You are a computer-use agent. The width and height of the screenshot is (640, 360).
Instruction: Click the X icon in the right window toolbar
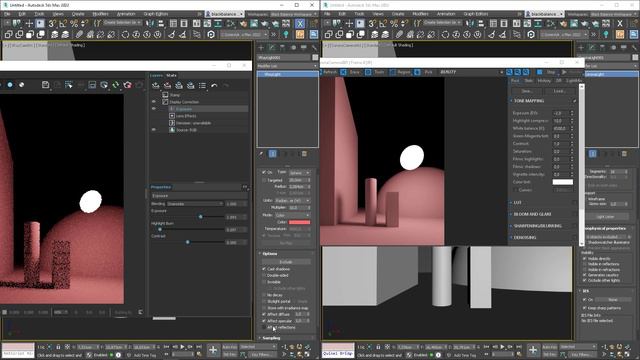coord(620,24)
